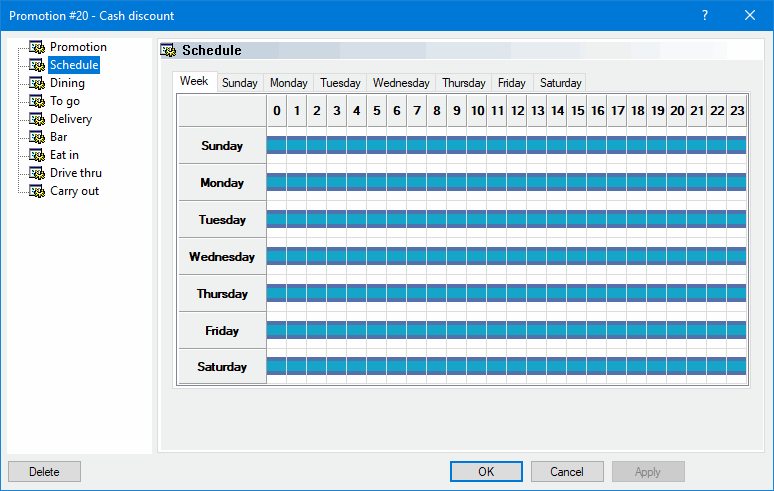Click the Bar tree node icon

38,137
